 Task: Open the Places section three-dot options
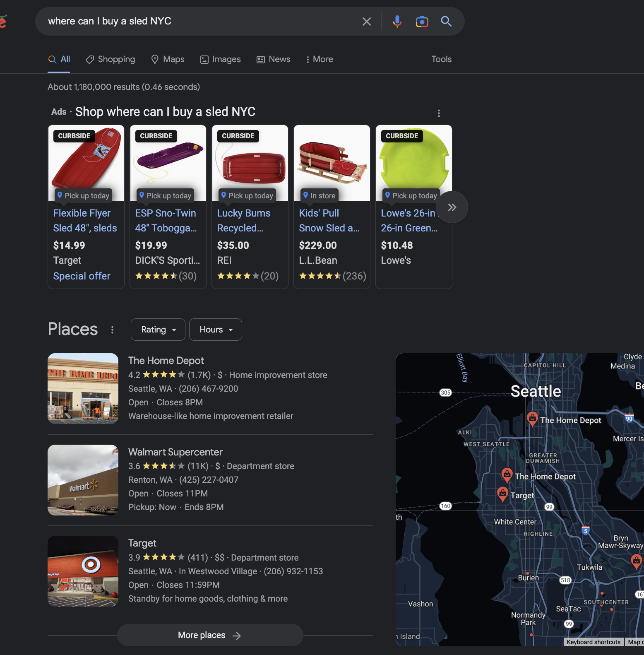(112, 330)
